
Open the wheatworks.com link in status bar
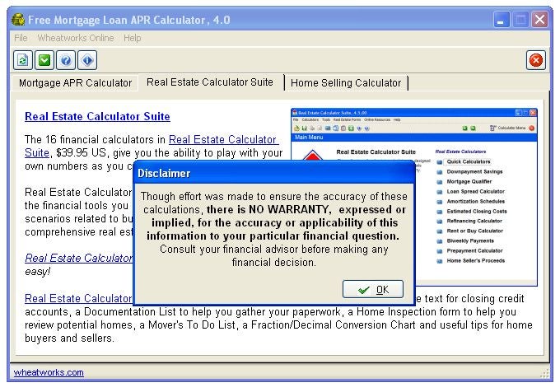tap(49, 372)
